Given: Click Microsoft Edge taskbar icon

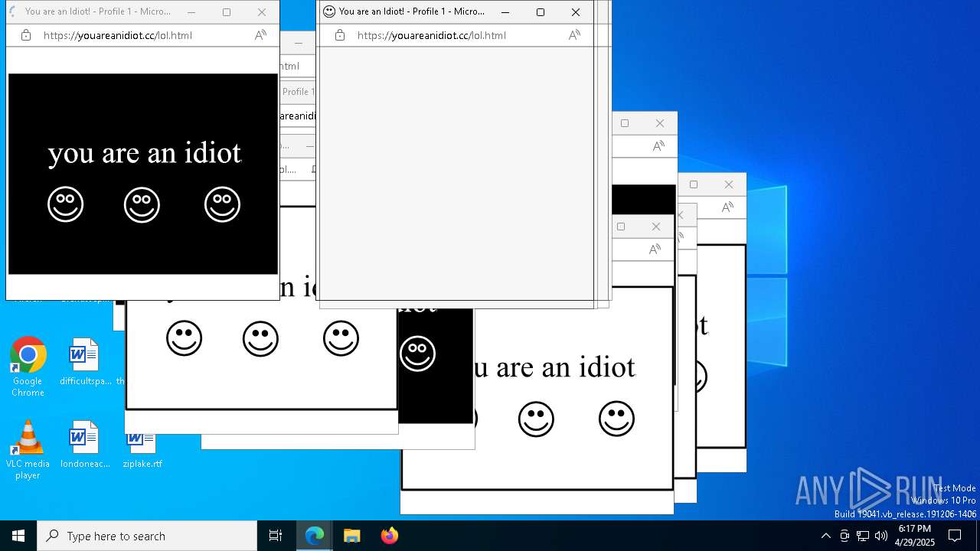Looking at the screenshot, I should [x=315, y=536].
